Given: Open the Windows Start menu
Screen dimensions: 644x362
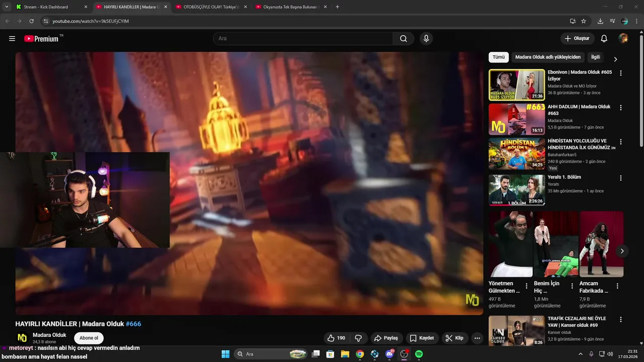Looking at the screenshot, I should coord(225,354).
